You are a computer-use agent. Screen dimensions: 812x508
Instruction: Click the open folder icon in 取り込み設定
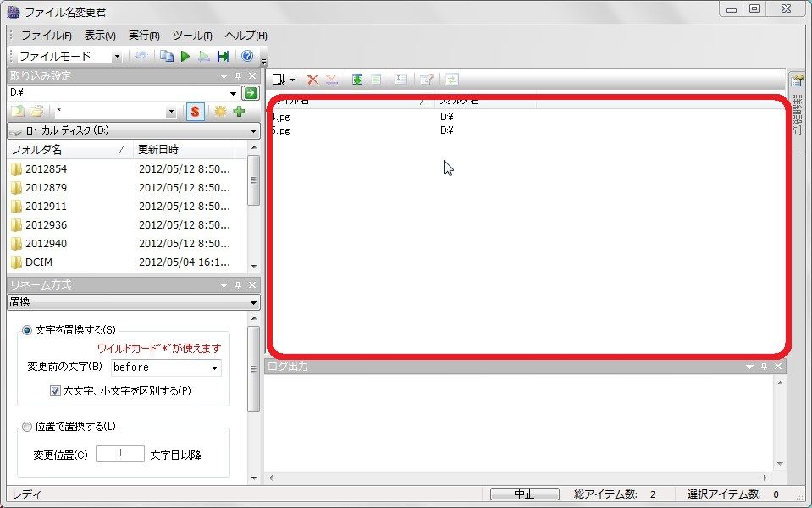(38, 110)
